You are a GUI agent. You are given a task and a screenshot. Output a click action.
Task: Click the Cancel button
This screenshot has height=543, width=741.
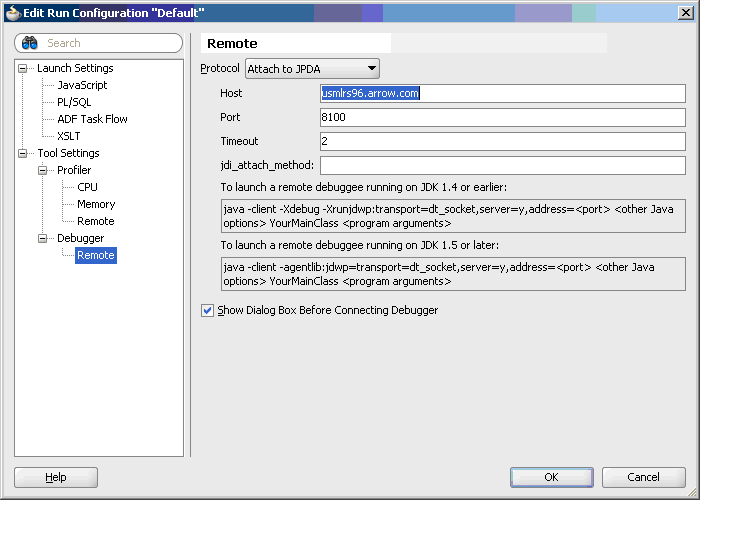tap(644, 477)
